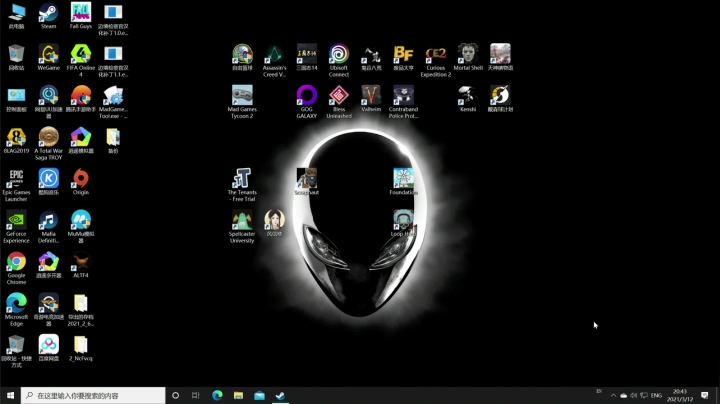This screenshot has width=720, height=404.
Task: Open Microsoft Edge desktop shortcut
Action: pyautogui.click(x=16, y=310)
